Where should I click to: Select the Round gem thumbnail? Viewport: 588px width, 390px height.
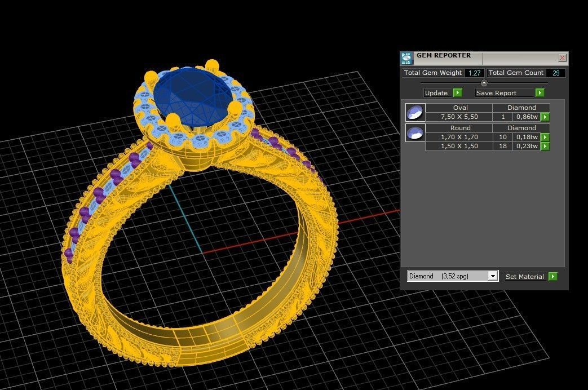[415, 133]
